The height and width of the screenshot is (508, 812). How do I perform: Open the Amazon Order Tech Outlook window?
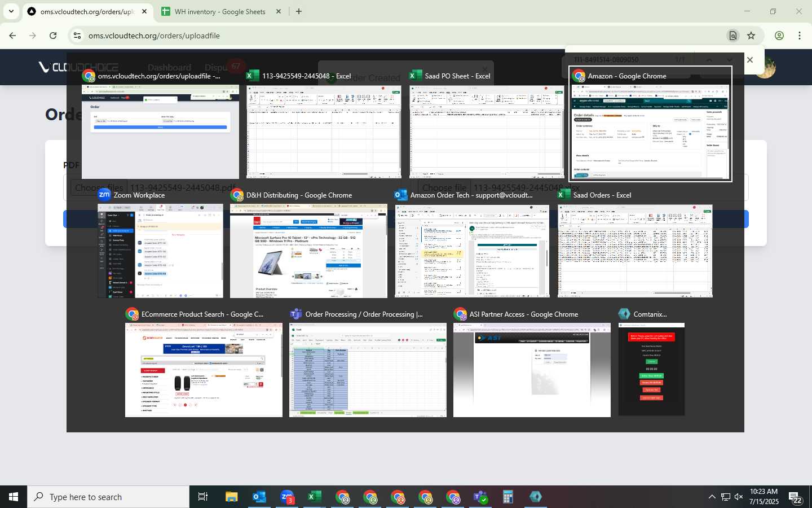[x=472, y=251]
